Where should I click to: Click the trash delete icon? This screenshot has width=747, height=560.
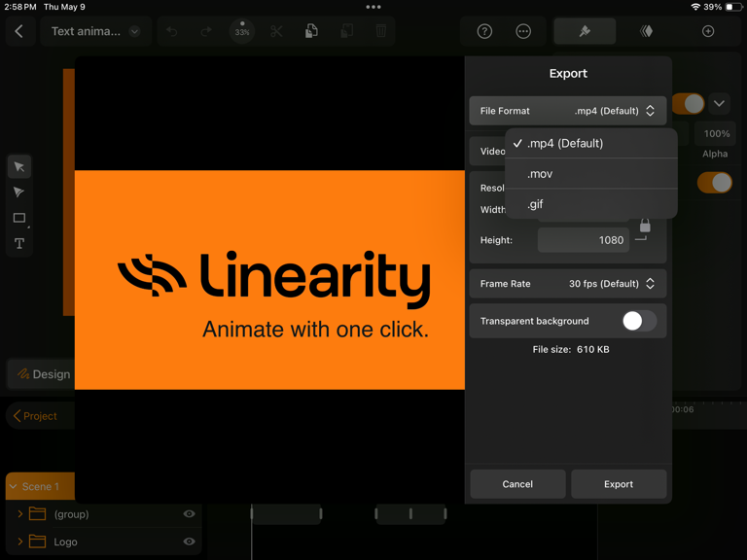(380, 31)
